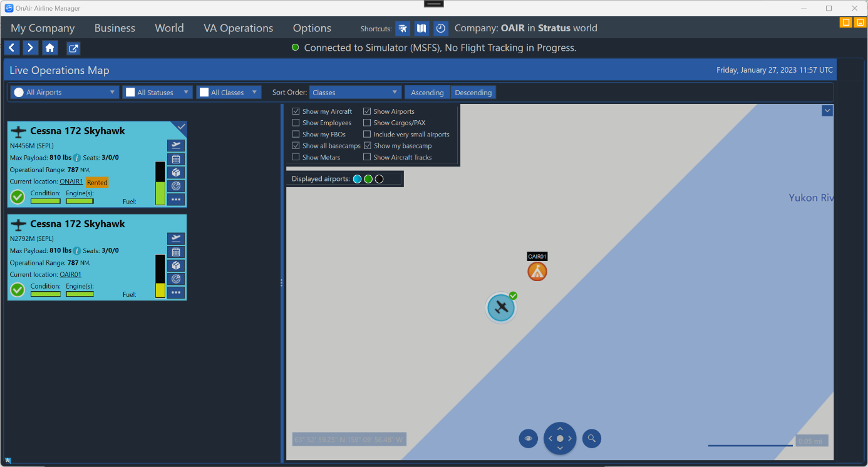Open the All Airports filter dropdown
This screenshot has width=868, height=467.
pyautogui.click(x=65, y=93)
